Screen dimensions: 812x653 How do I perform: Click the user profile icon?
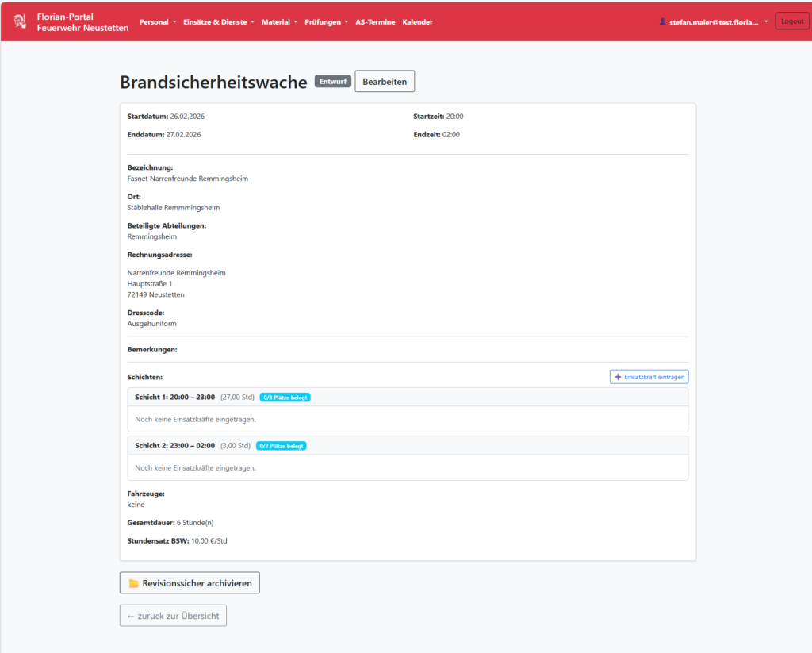[663, 22]
